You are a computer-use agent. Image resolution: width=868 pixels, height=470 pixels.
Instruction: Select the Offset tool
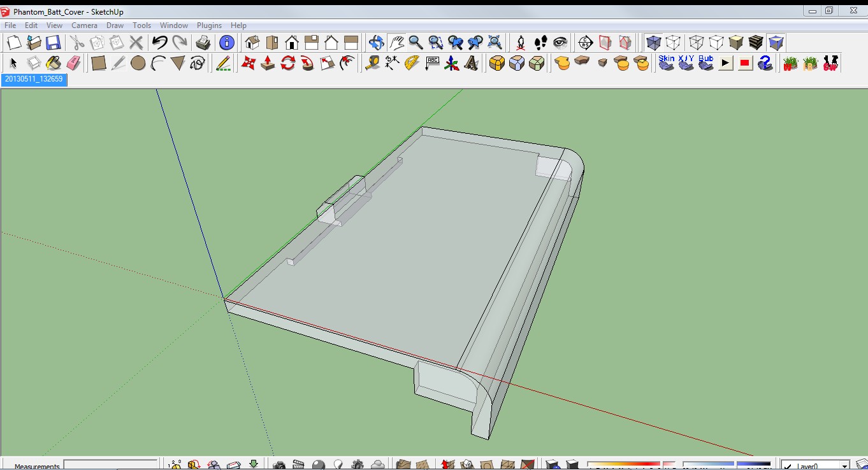(347, 63)
